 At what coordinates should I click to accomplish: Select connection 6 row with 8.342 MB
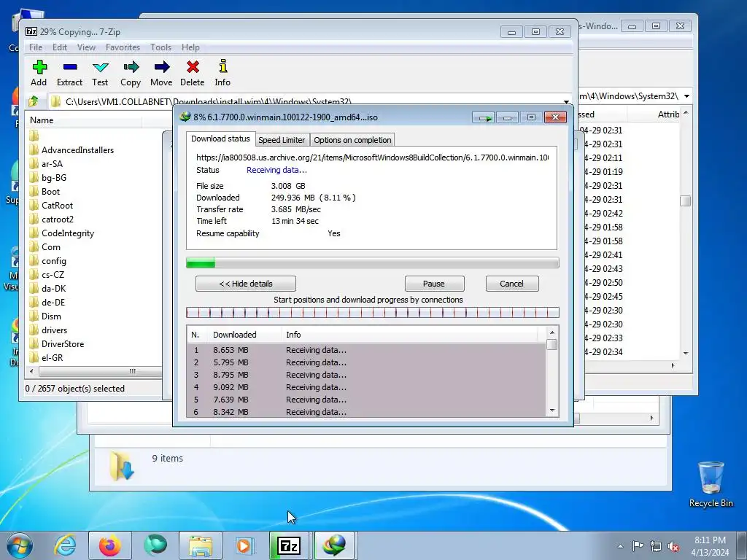[x=366, y=412]
